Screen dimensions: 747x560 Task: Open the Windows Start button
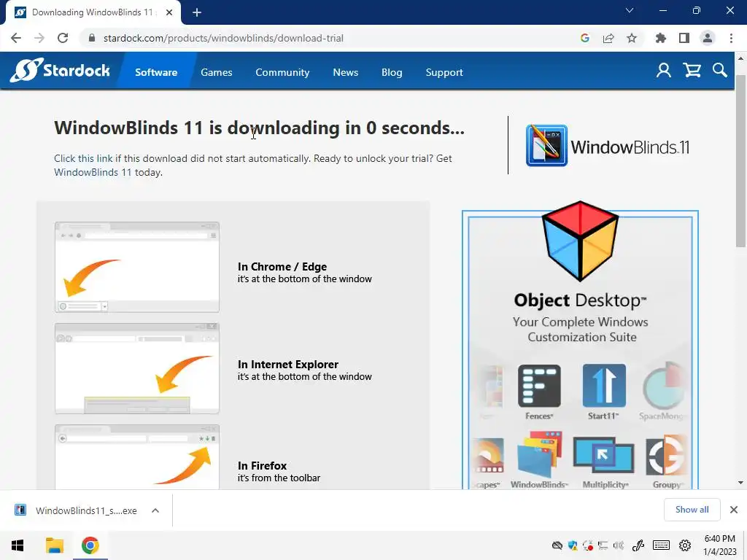[x=18, y=545]
